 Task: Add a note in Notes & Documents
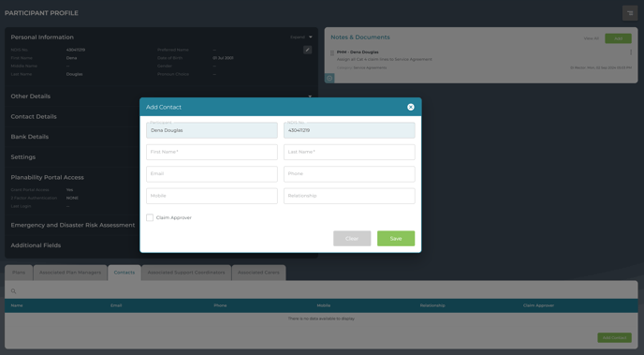tap(618, 38)
